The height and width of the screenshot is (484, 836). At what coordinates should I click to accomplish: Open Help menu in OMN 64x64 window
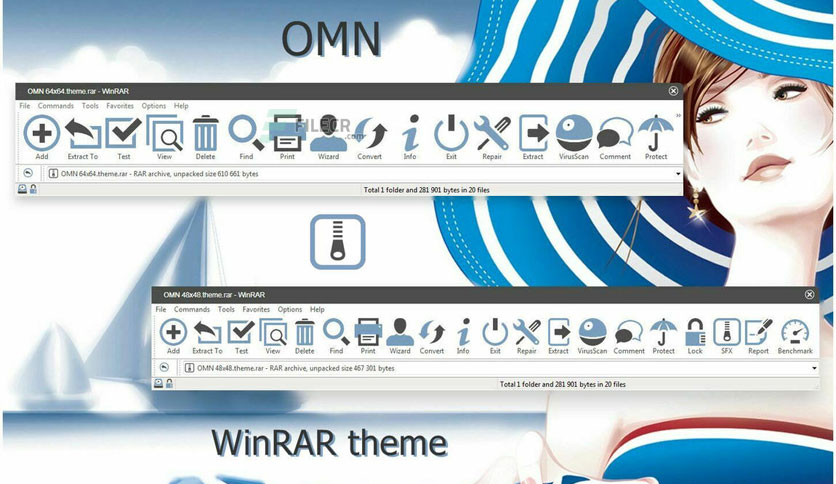coord(181,106)
